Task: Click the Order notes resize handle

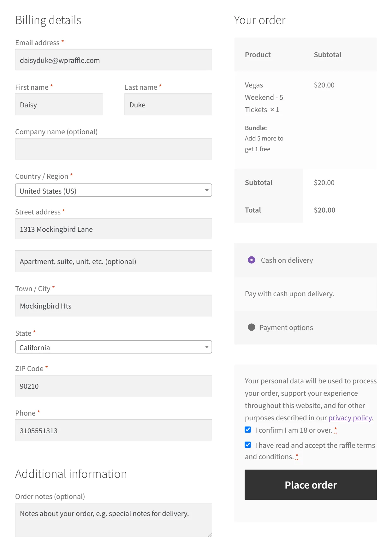Action: coord(210,535)
